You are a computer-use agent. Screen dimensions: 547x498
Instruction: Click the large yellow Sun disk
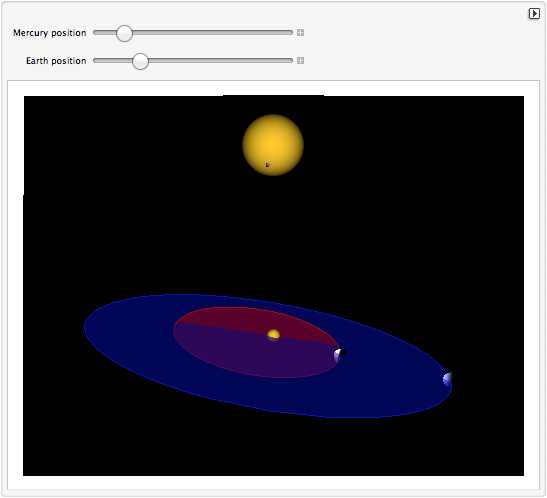pos(273,145)
